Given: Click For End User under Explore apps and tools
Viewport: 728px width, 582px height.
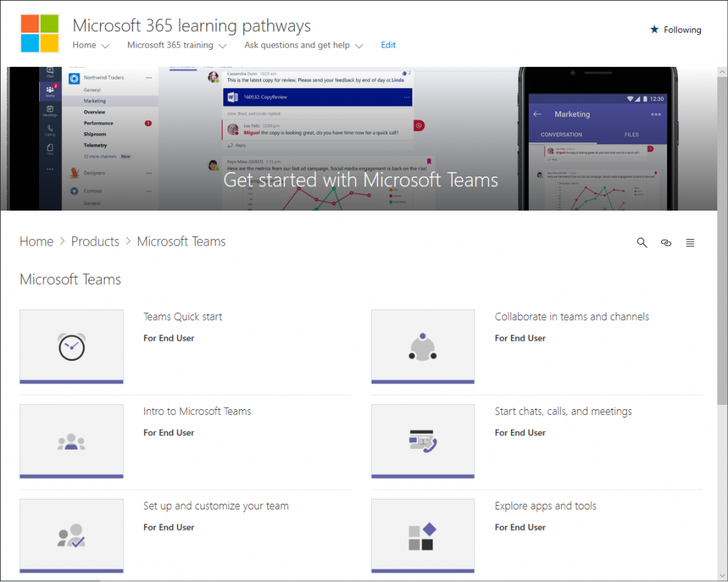Looking at the screenshot, I should [520, 527].
